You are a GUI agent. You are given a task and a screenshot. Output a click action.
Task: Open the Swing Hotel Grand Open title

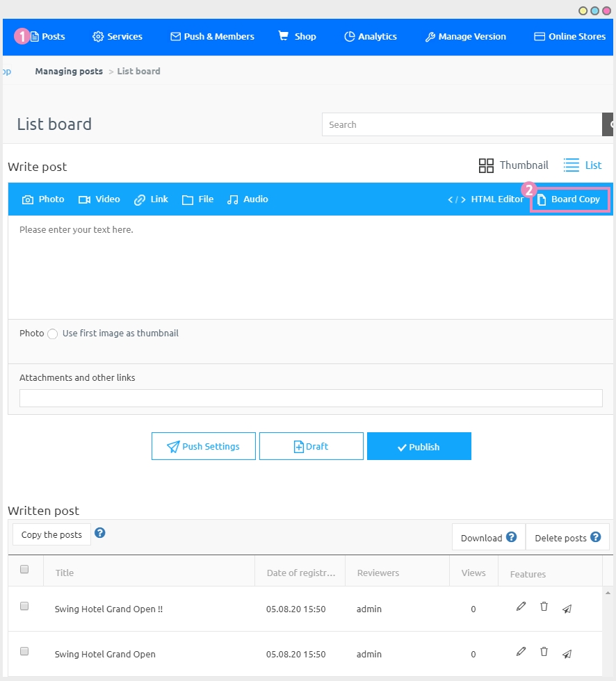coord(105,655)
